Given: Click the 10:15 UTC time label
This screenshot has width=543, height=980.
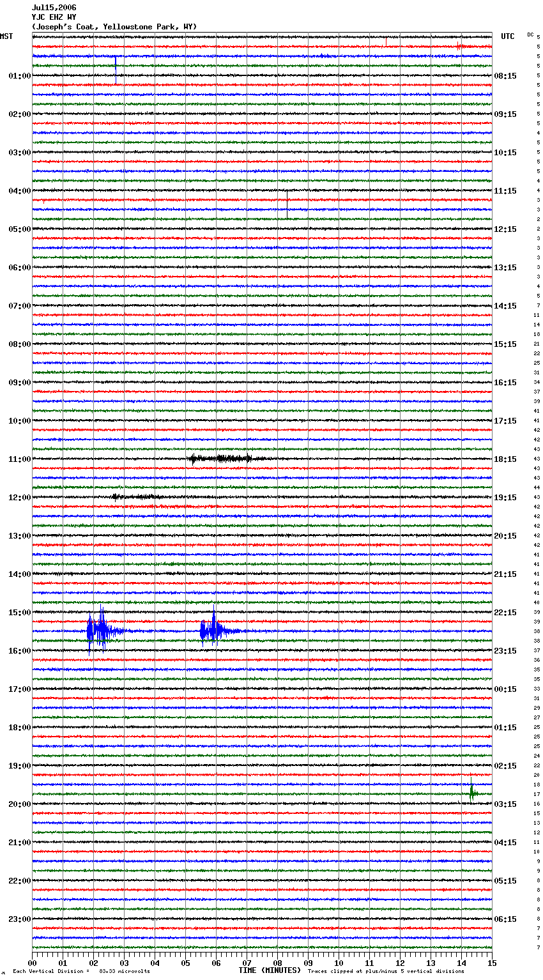Looking at the screenshot, I should click(x=505, y=153).
